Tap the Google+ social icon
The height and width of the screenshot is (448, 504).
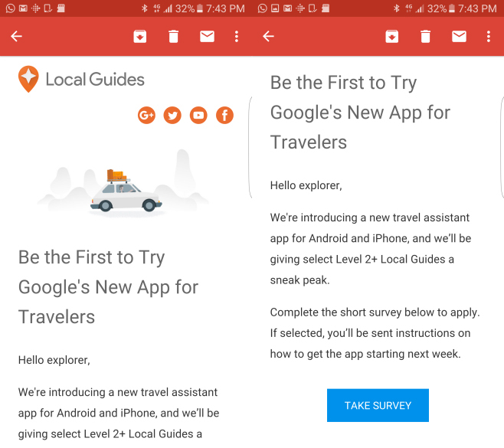[146, 116]
